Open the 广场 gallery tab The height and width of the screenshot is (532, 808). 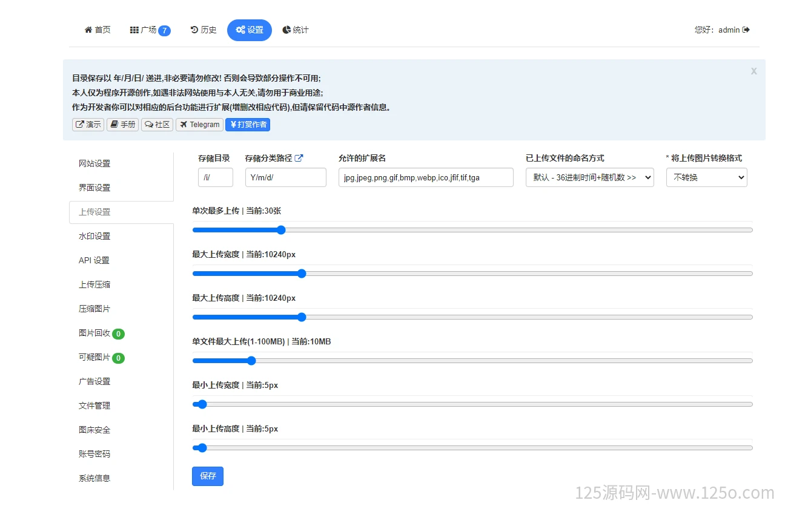point(150,30)
